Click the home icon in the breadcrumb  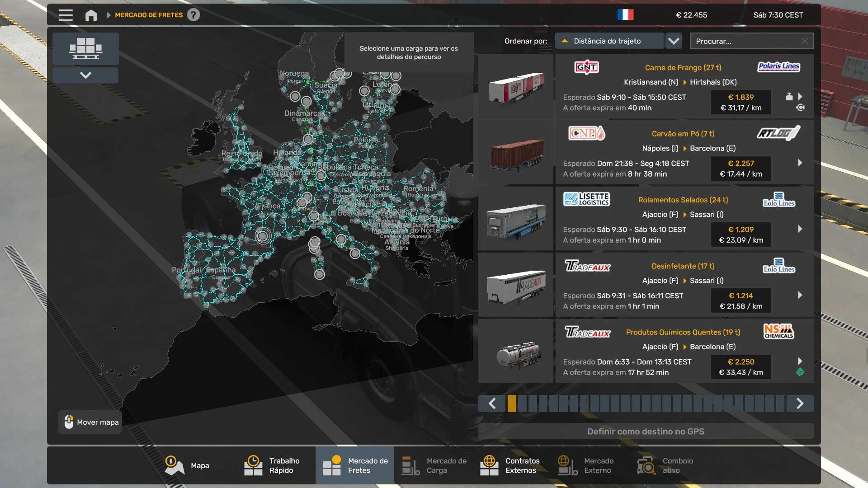pyautogui.click(x=91, y=15)
